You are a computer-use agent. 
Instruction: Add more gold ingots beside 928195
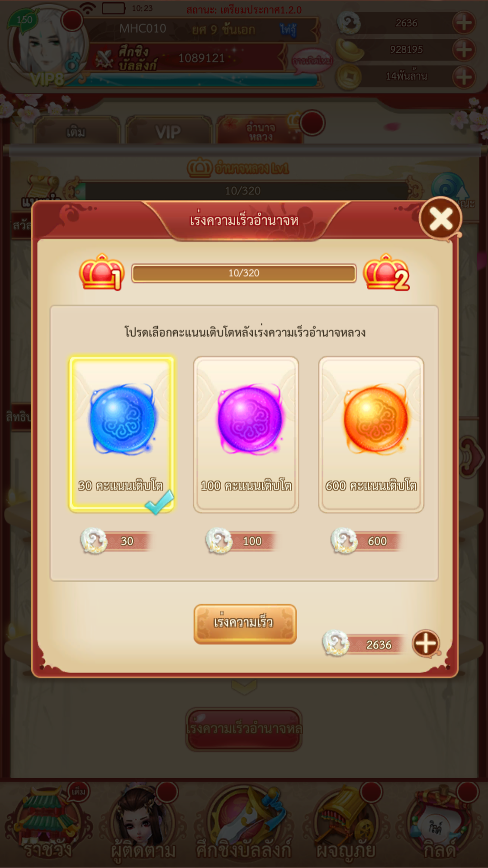pos(464,50)
